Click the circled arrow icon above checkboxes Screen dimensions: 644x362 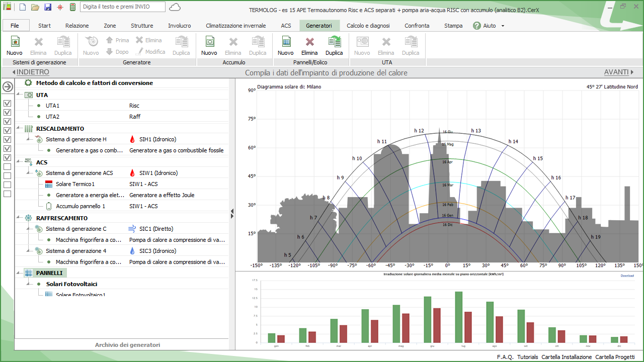click(x=8, y=87)
